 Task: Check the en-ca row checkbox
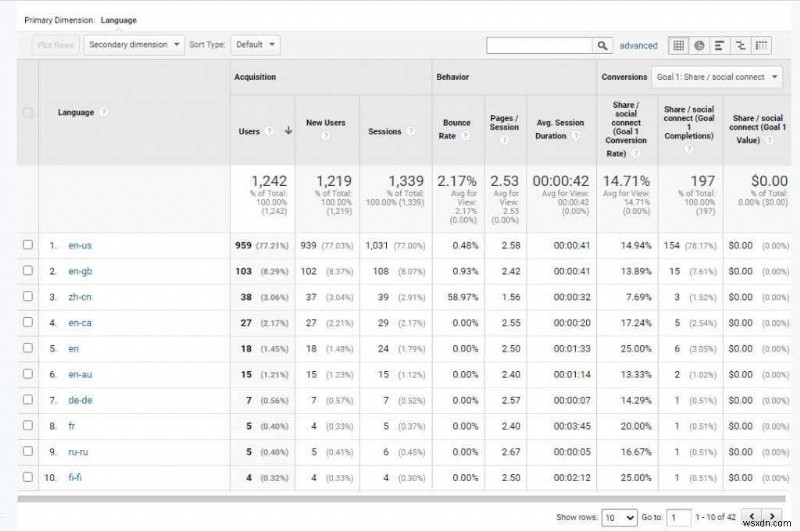pyautogui.click(x=28, y=322)
